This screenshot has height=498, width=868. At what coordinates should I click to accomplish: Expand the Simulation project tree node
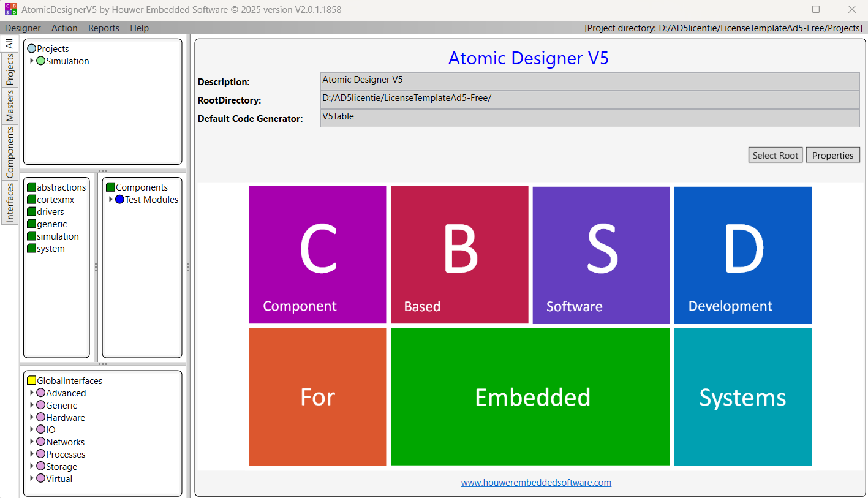pyautogui.click(x=32, y=61)
